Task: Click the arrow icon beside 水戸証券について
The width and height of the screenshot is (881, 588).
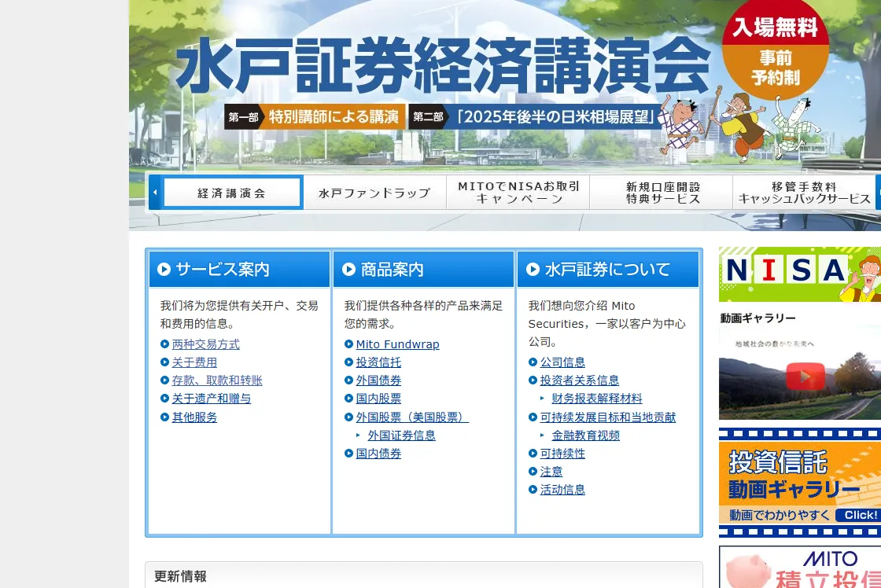Action: (533, 269)
